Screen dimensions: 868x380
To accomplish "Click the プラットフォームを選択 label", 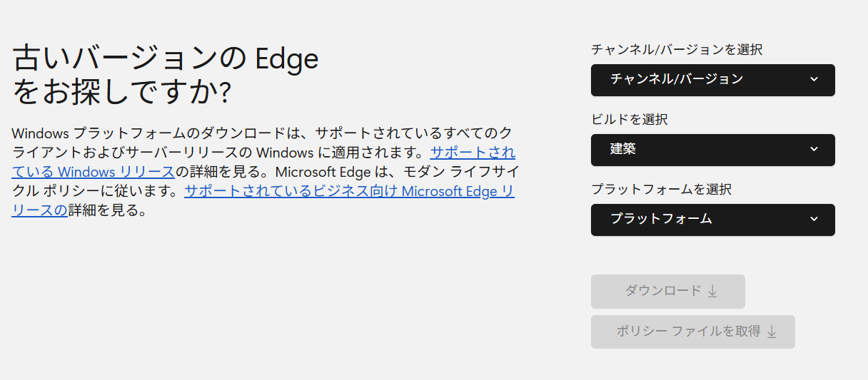I will [661, 190].
